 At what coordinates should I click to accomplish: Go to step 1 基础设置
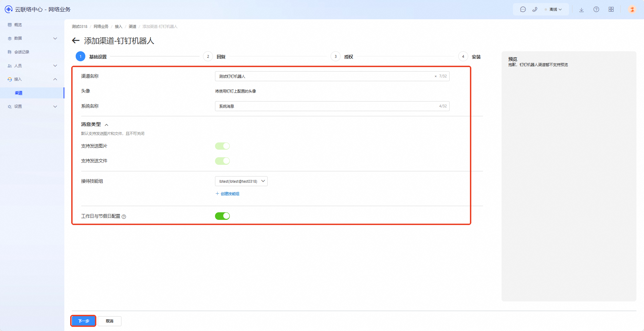[92, 56]
